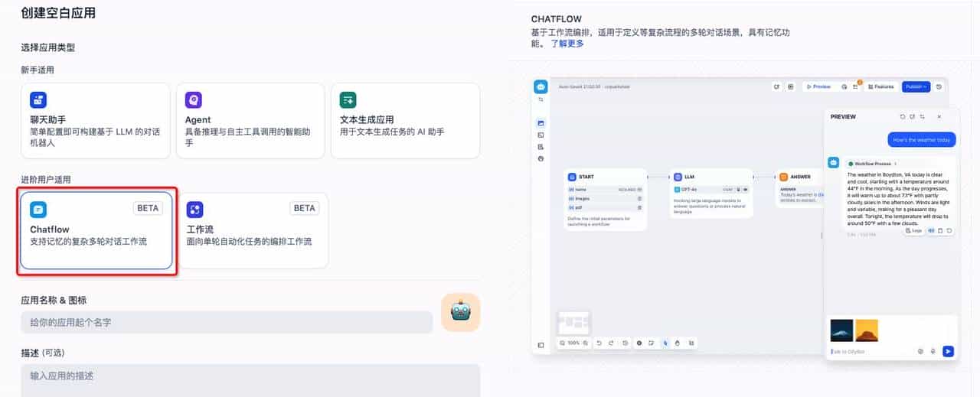980x397 pixels.
Task: Select the 工作流 title text
Action: pyautogui.click(x=199, y=229)
